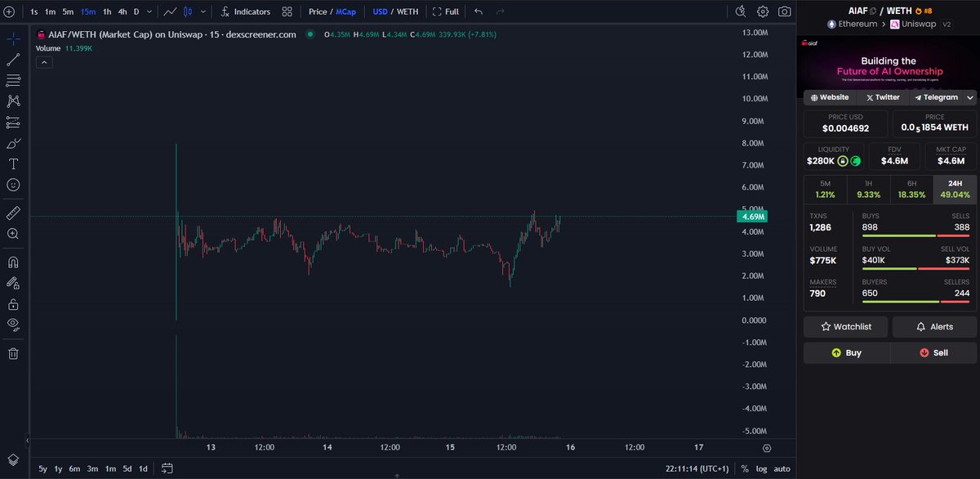Select the brush drawing tool
This screenshot has width=980, height=479.
tap(13, 143)
